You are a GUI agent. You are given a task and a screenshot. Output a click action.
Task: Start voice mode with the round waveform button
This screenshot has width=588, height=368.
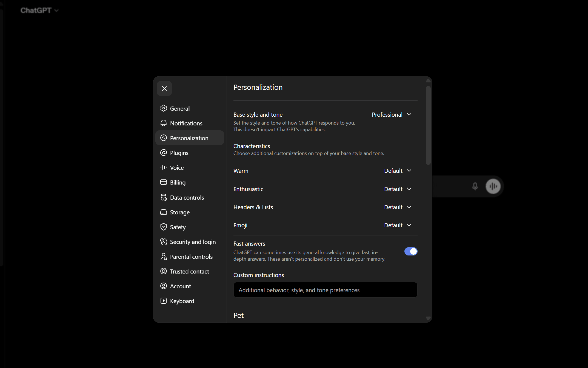click(493, 186)
